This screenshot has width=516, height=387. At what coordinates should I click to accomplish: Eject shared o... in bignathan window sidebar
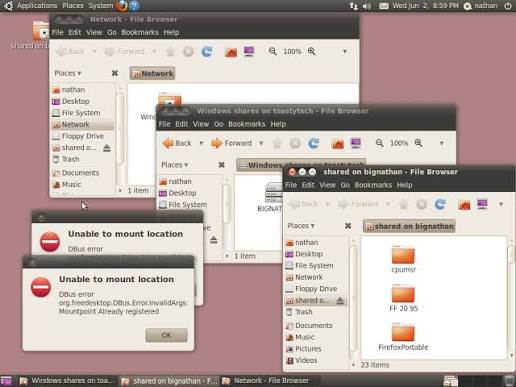coord(340,301)
